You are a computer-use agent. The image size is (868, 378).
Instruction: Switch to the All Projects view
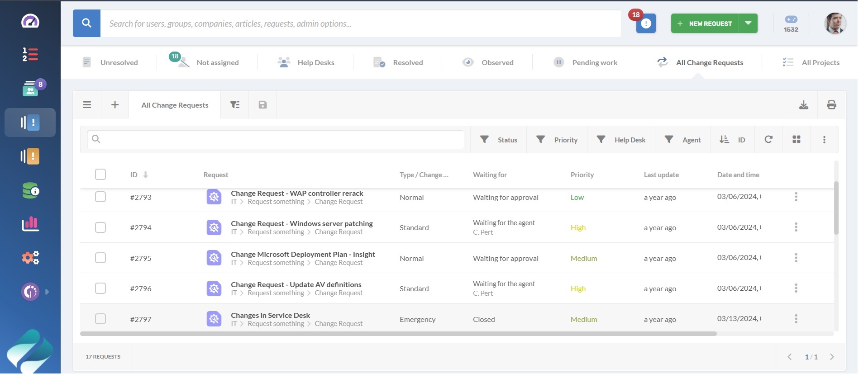point(811,62)
